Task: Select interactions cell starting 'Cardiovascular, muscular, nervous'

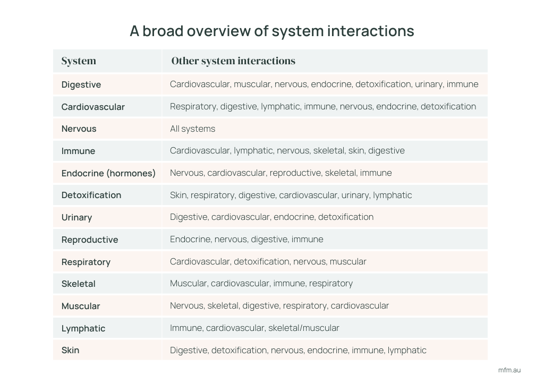Action: click(324, 84)
